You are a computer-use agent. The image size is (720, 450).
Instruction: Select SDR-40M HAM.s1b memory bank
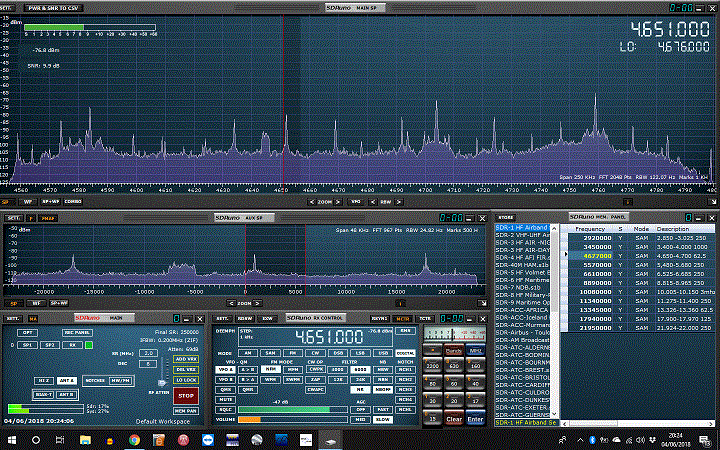[522, 265]
